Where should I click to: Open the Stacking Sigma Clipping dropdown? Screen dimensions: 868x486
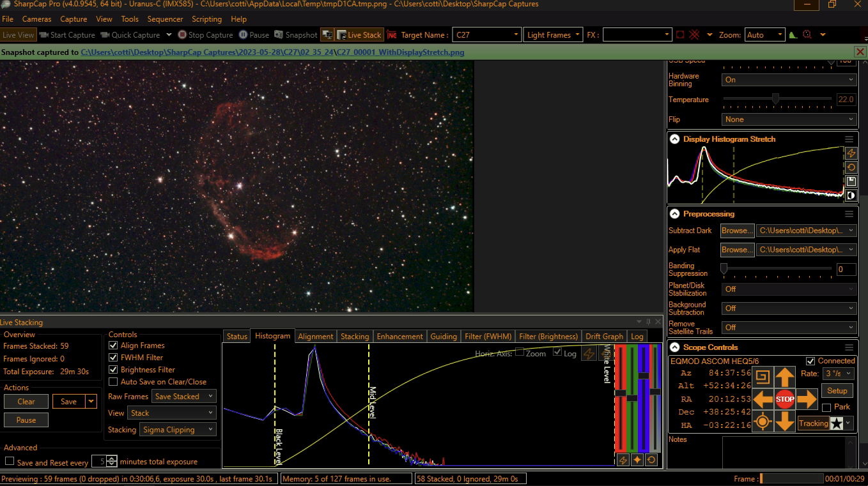coord(178,430)
